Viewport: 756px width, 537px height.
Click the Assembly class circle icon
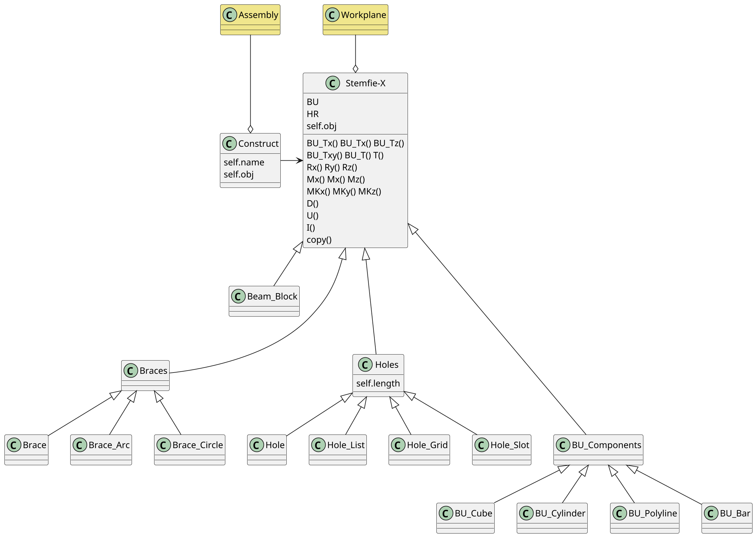230,15
